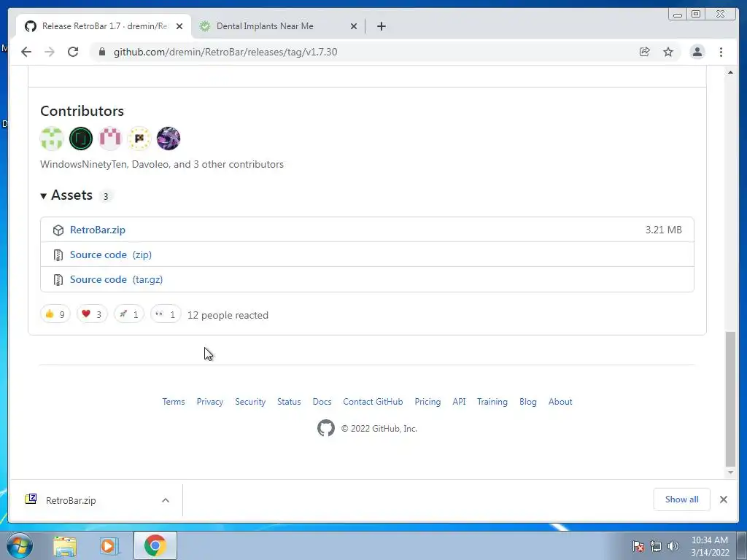Open the API footer link

click(460, 402)
